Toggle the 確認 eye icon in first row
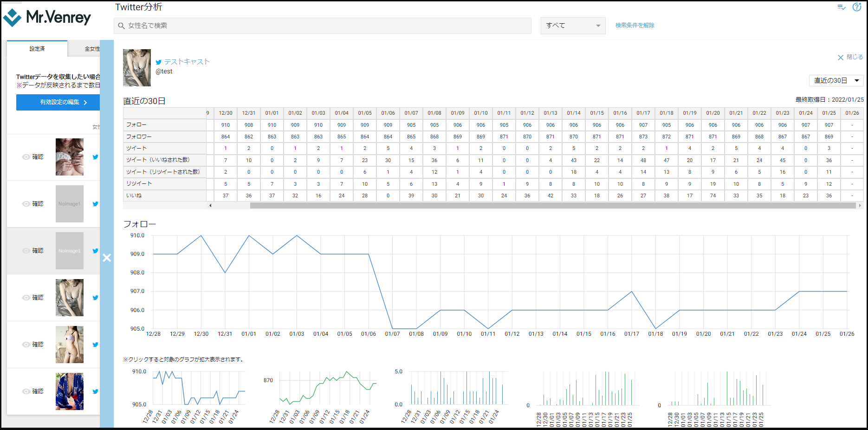 click(x=26, y=157)
